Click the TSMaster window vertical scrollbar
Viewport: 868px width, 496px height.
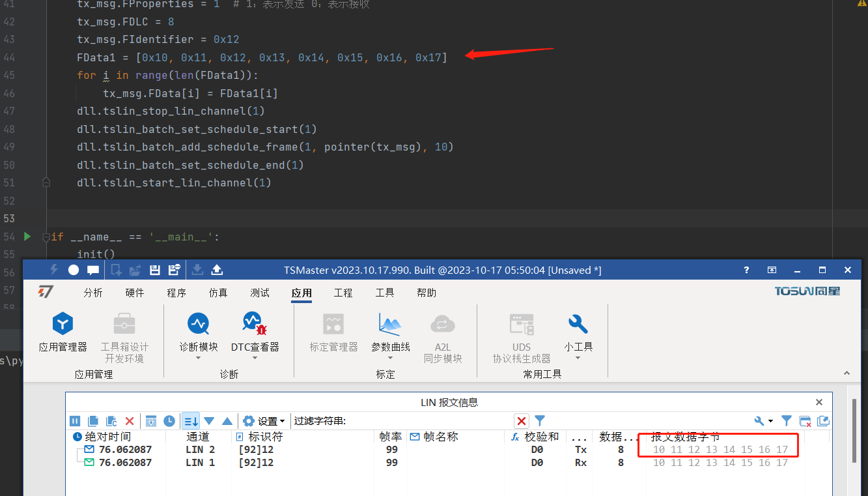pos(854,430)
